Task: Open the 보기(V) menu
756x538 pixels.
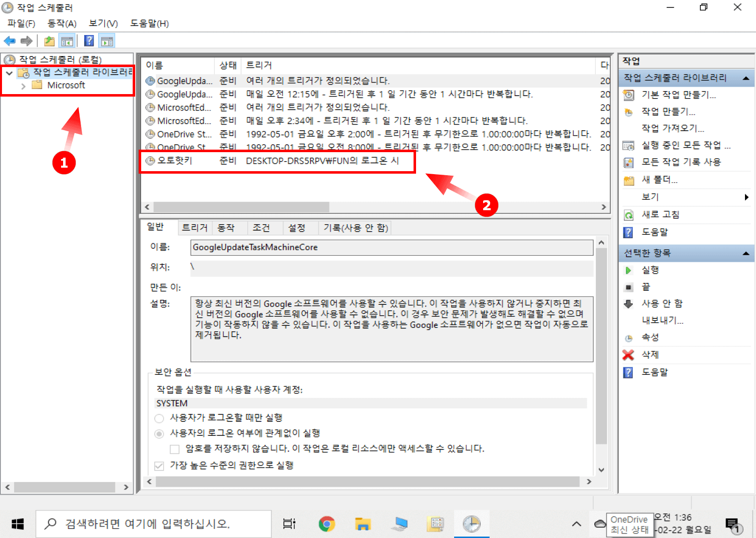Action: pos(103,24)
